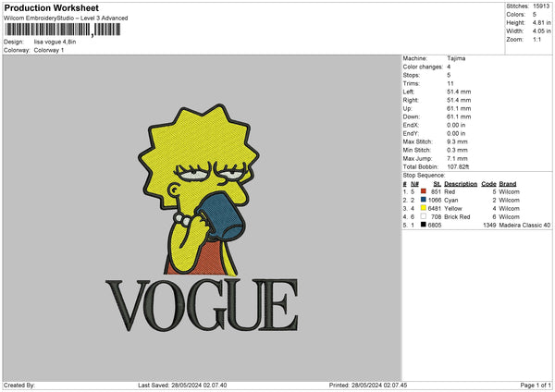Click stitch count 1066 in Cyan row
The image size is (555, 392).
coord(435,201)
